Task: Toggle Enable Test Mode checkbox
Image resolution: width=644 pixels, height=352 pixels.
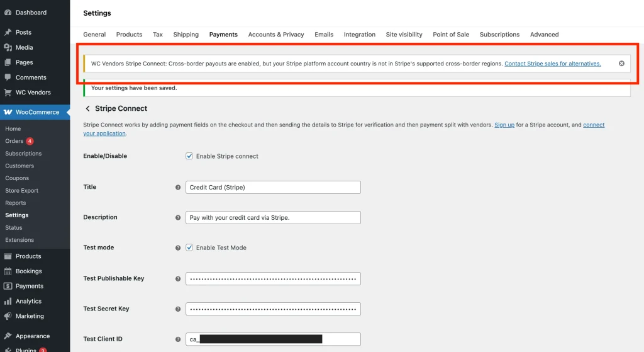Action: point(189,247)
